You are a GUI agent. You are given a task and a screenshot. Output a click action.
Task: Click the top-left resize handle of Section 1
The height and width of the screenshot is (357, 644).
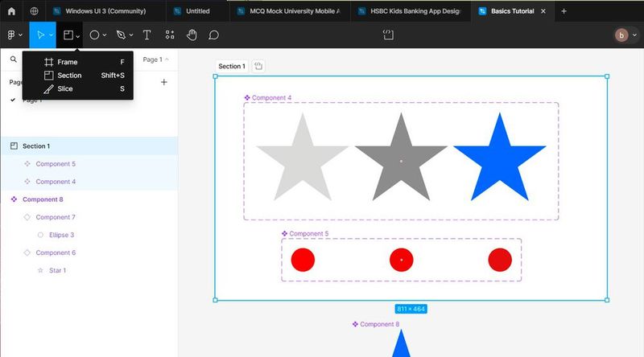(x=215, y=76)
